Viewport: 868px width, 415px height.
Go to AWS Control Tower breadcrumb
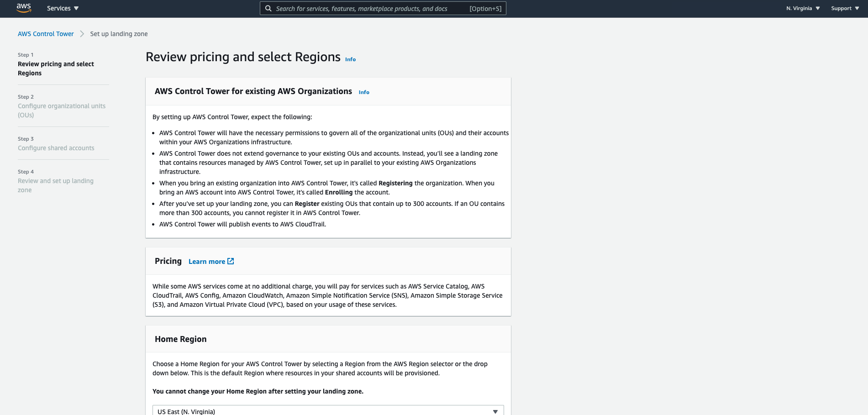pos(46,34)
